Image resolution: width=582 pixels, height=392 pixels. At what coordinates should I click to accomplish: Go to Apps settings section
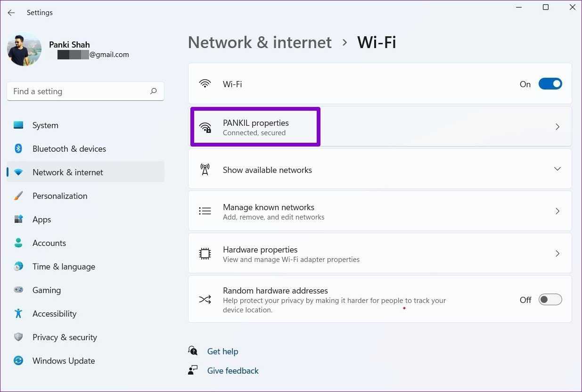click(41, 220)
